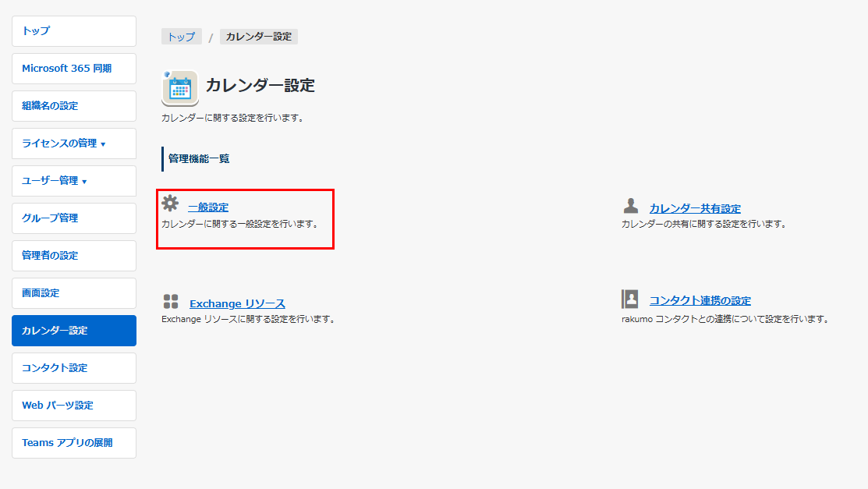Viewport: 868px width, 489px height.
Task: Select the active カレンダー設定 sidebar item
Action: [74, 331]
